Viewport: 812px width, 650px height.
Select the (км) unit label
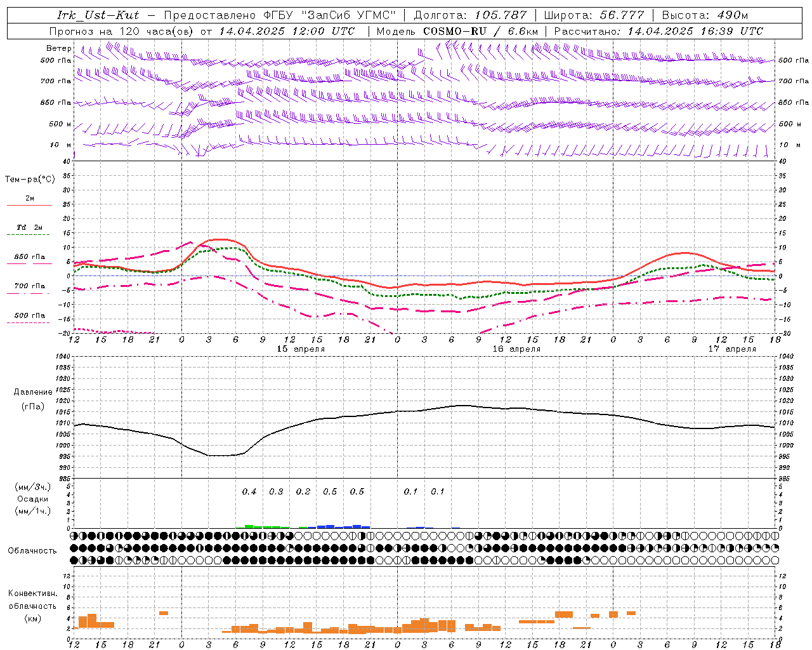[32, 618]
